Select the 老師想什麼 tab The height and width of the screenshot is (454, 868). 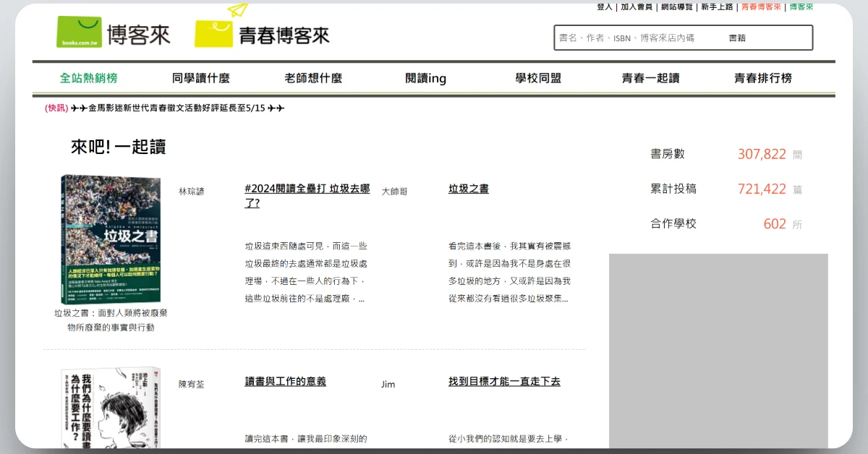pos(313,78)
